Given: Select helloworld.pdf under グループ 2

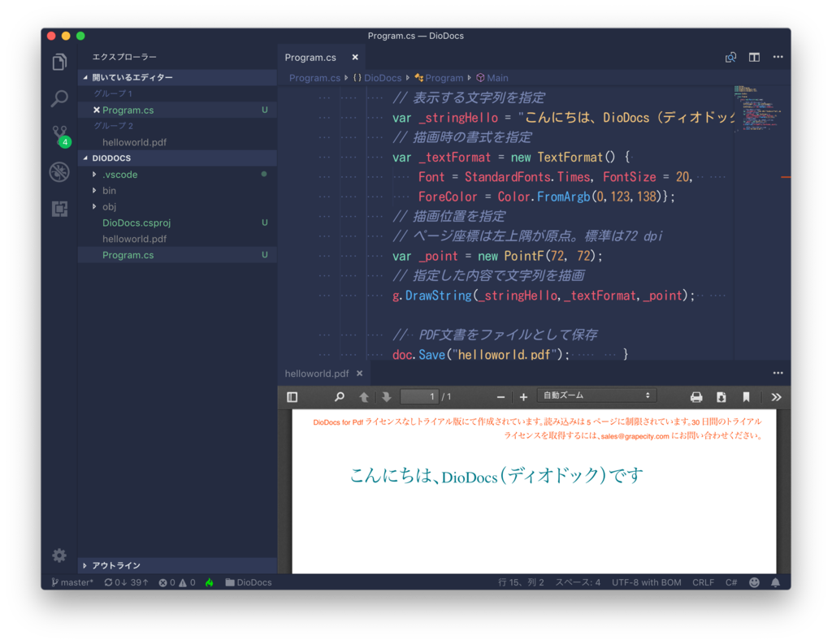Looking at the screenshot, I should pyautogui.click(x=177, y=142).
